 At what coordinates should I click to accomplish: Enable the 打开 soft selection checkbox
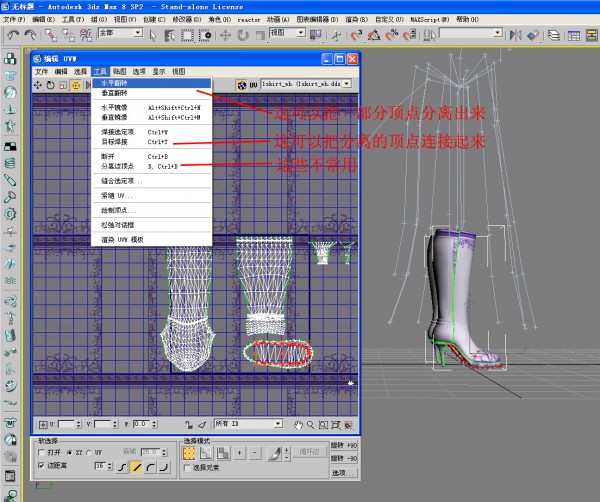coord(42,453)
